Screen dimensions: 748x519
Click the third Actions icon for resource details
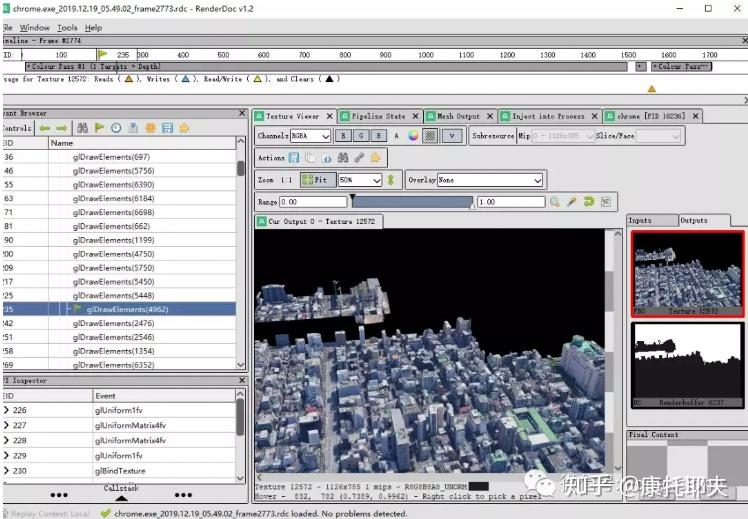point(327,157)
